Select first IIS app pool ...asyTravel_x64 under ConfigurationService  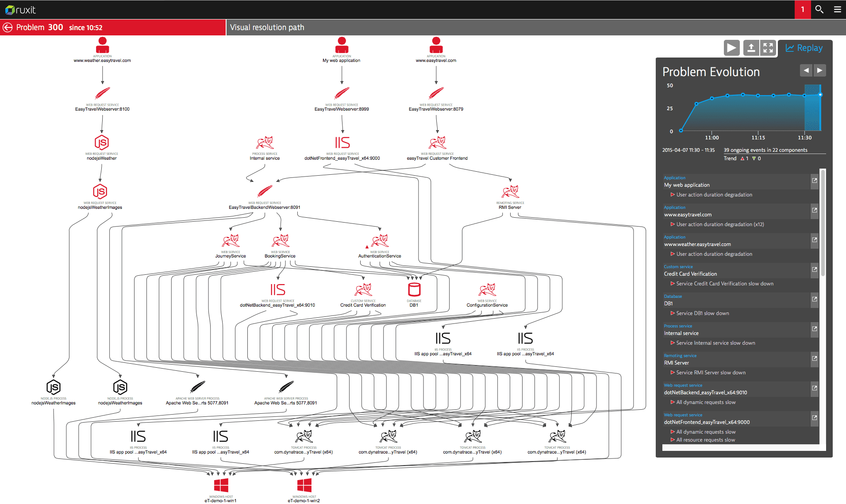[443, 339]
